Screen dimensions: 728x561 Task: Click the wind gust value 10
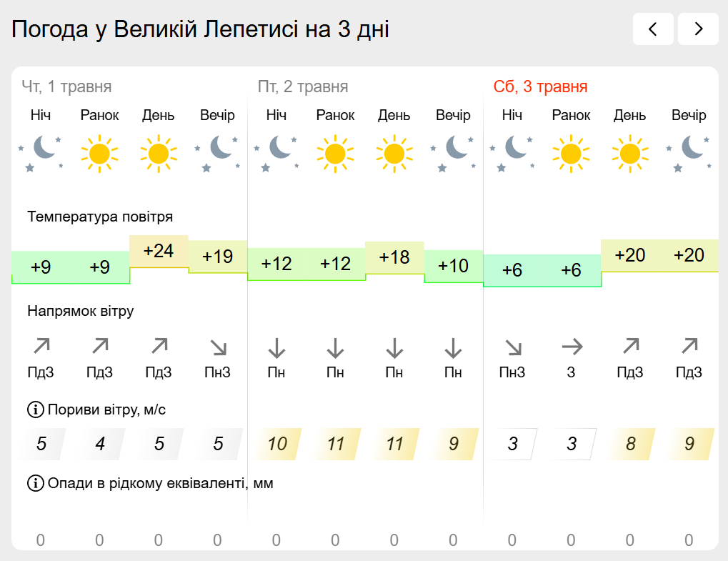click(x=276, y=444)
